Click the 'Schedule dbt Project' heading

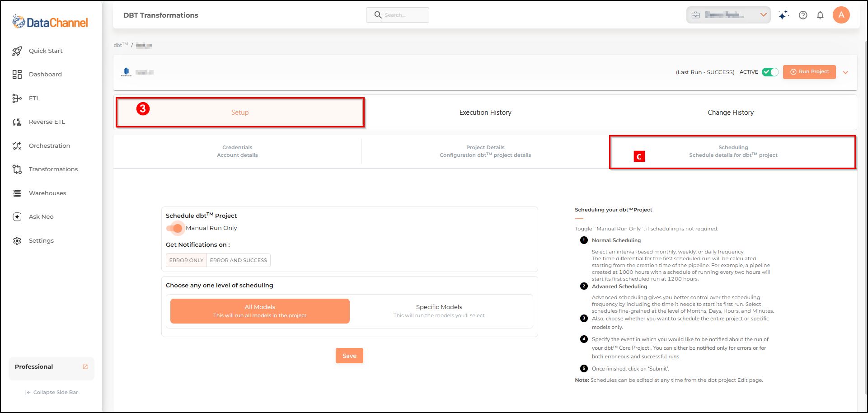pos(201,216)
